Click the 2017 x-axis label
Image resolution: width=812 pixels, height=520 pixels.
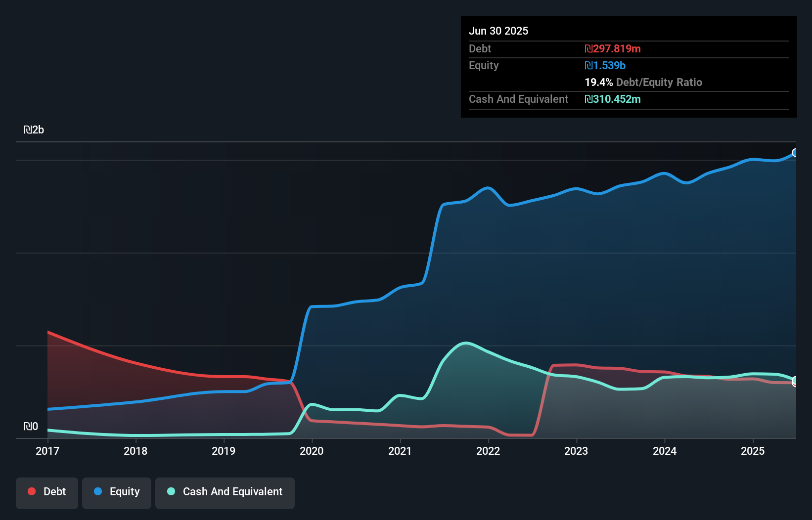(47, 451)
